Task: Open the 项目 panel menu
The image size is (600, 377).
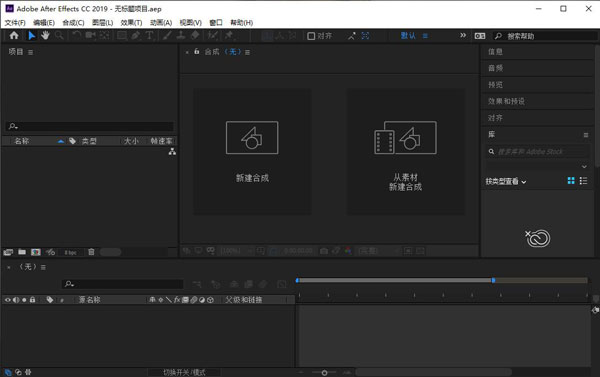Action: tap(30, 52)
